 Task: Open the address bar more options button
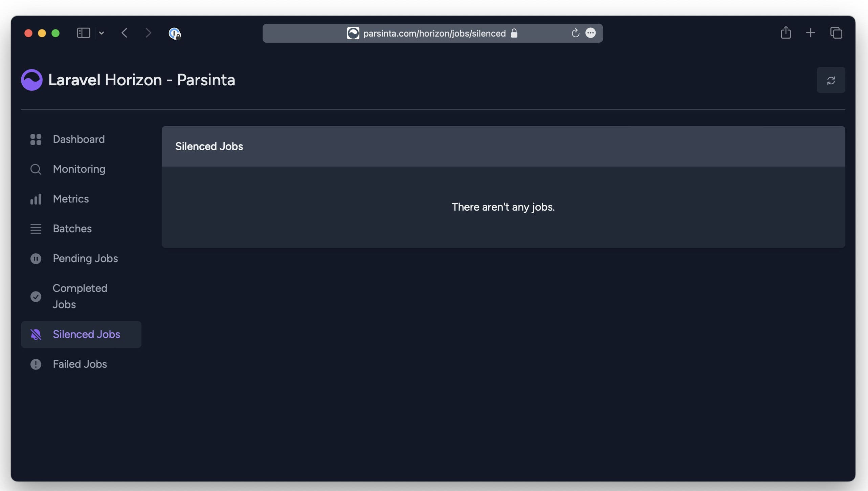[x=591, y=33]
